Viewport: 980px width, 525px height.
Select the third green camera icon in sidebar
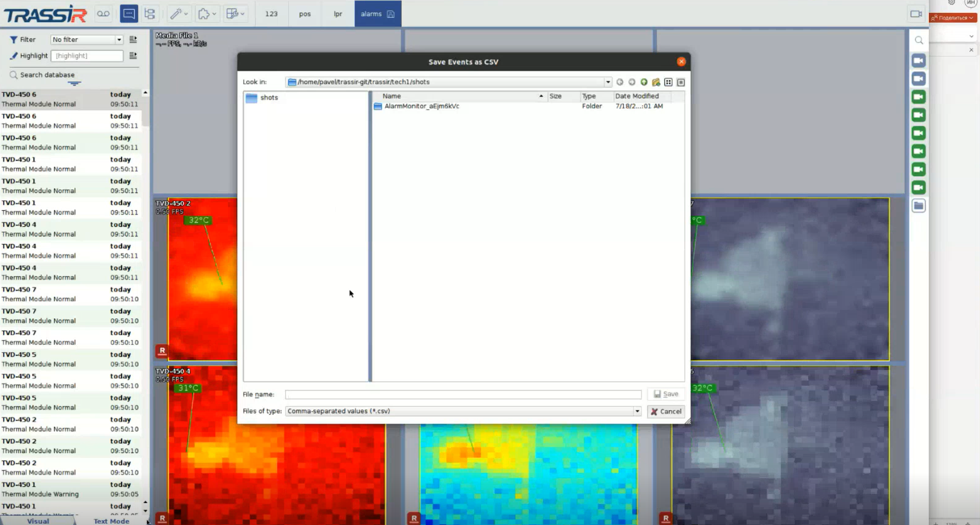pyautogui.click(x=919, y=133)
